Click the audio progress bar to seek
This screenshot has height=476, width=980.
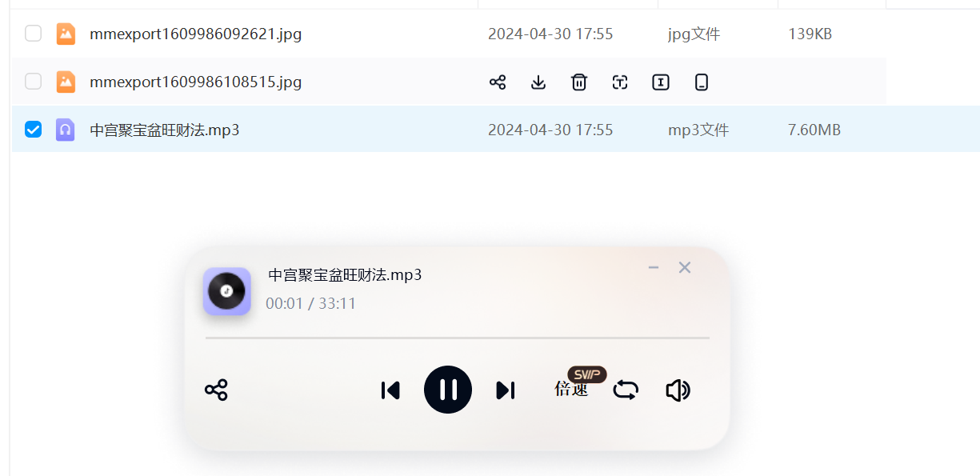point(458,338)
